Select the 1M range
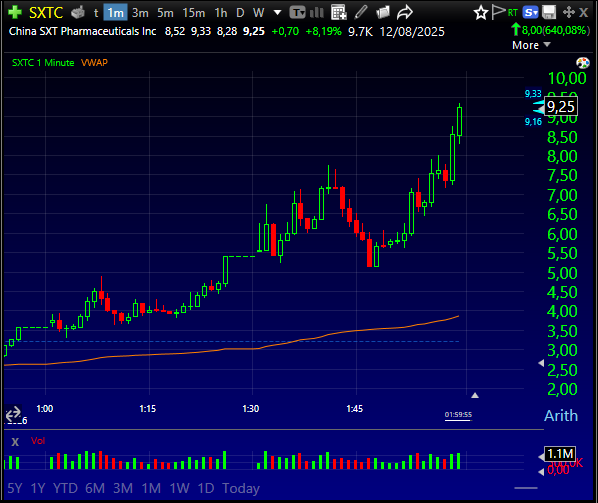This screenshot has height=503, width=598. click(151, 489)
